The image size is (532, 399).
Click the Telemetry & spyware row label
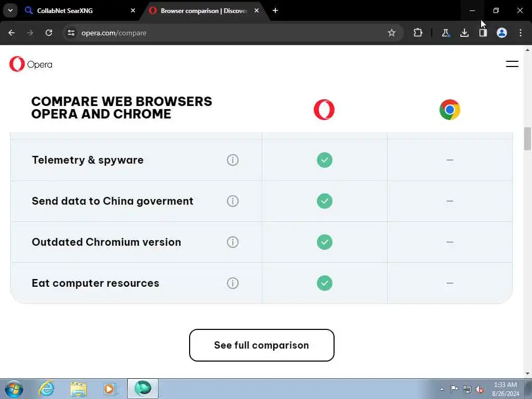[x=87, y=160]
